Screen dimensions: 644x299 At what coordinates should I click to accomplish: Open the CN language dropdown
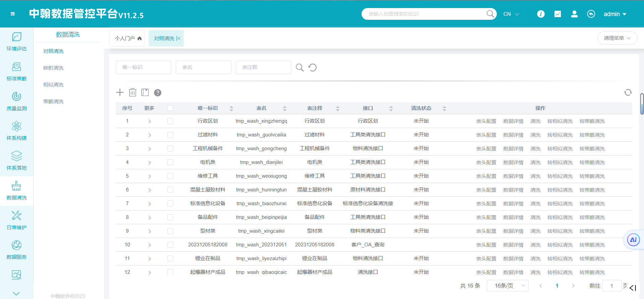click(511, 14)
